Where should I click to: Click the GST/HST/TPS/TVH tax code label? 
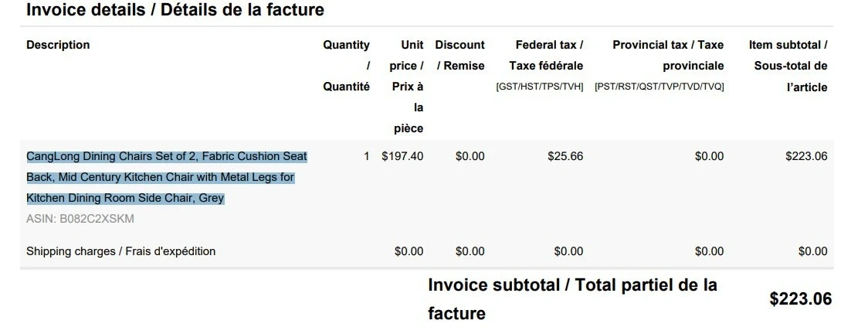541,87
